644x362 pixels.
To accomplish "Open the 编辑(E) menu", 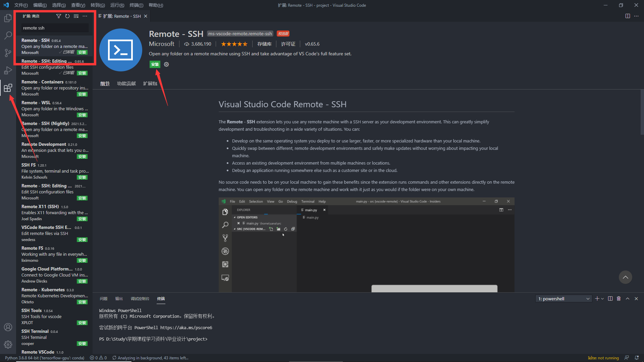I will point(40,5).
